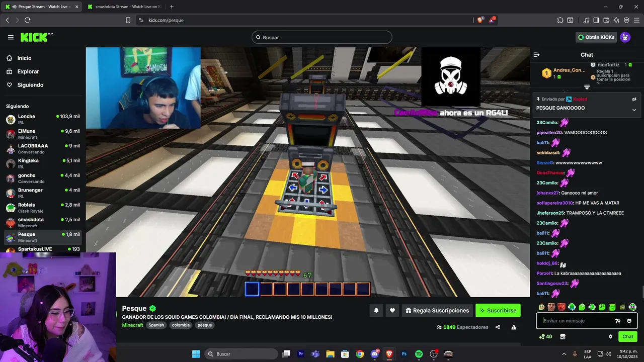Open browser extensions puzzle icon

point(560,20)
